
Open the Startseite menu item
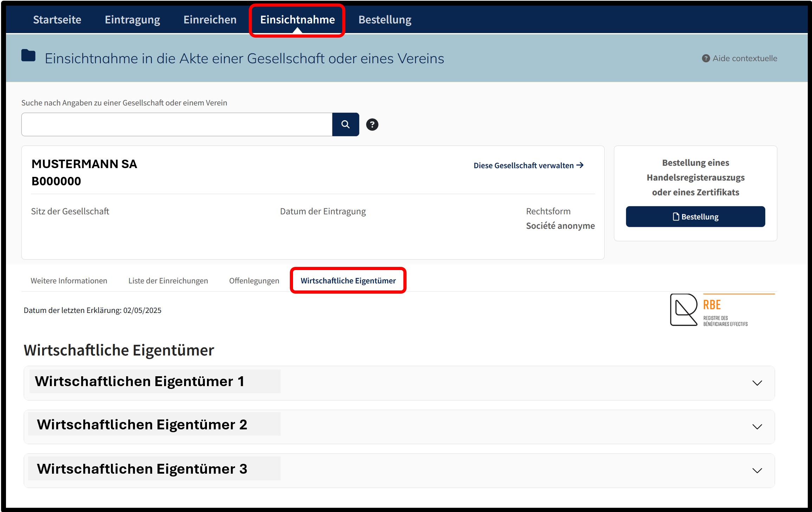tap(57, 20)
